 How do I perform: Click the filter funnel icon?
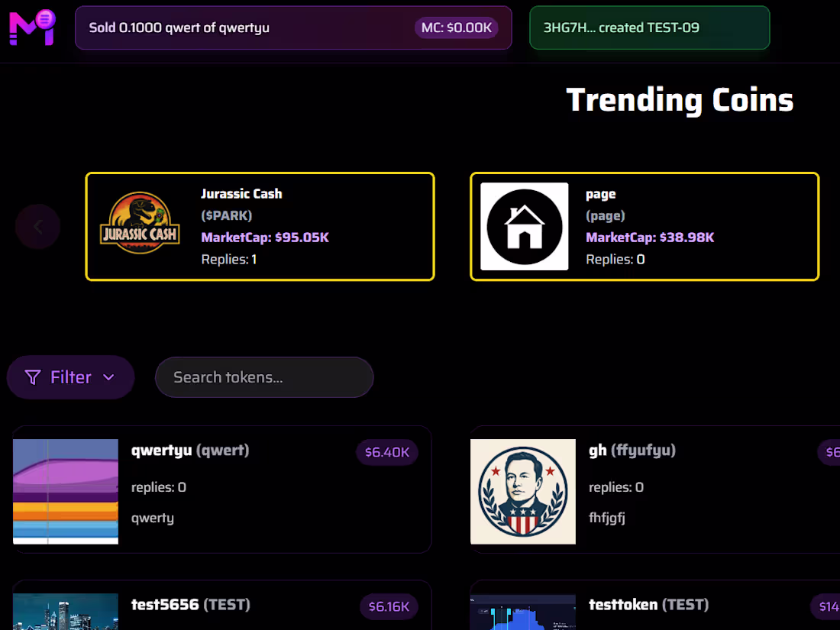click(x=32, y=376)
